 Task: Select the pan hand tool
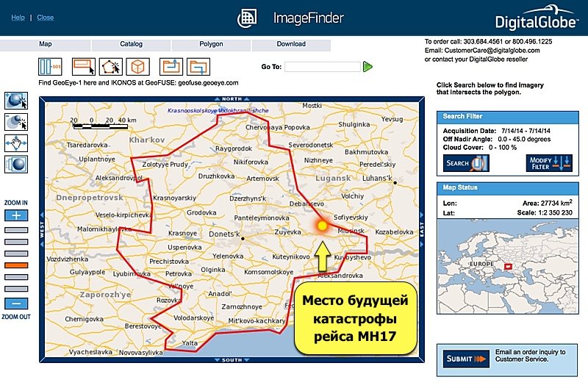click(16, 143)
